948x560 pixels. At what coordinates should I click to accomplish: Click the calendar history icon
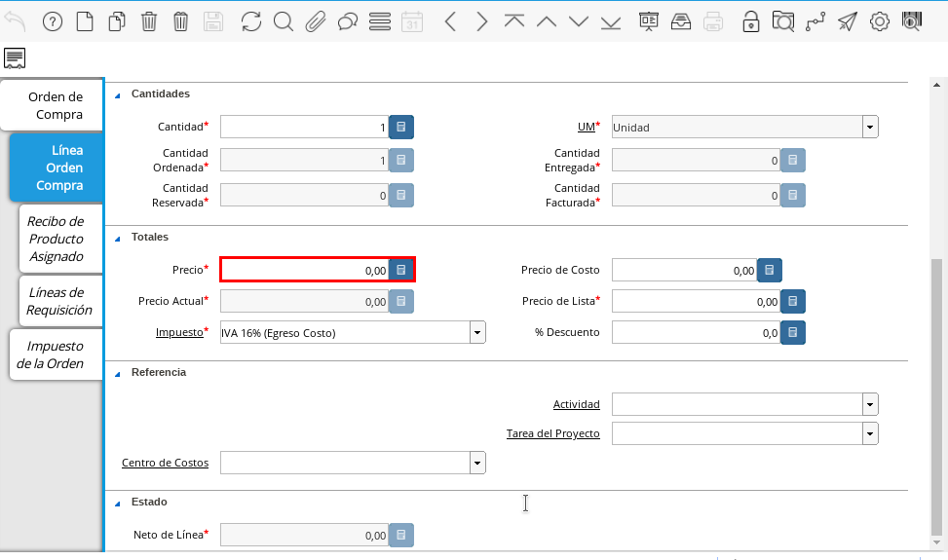point(412,22)
